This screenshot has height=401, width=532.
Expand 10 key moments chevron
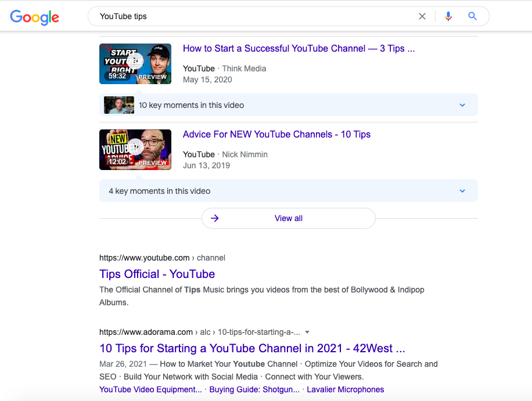pyautogui.click(x=462, y=105)
